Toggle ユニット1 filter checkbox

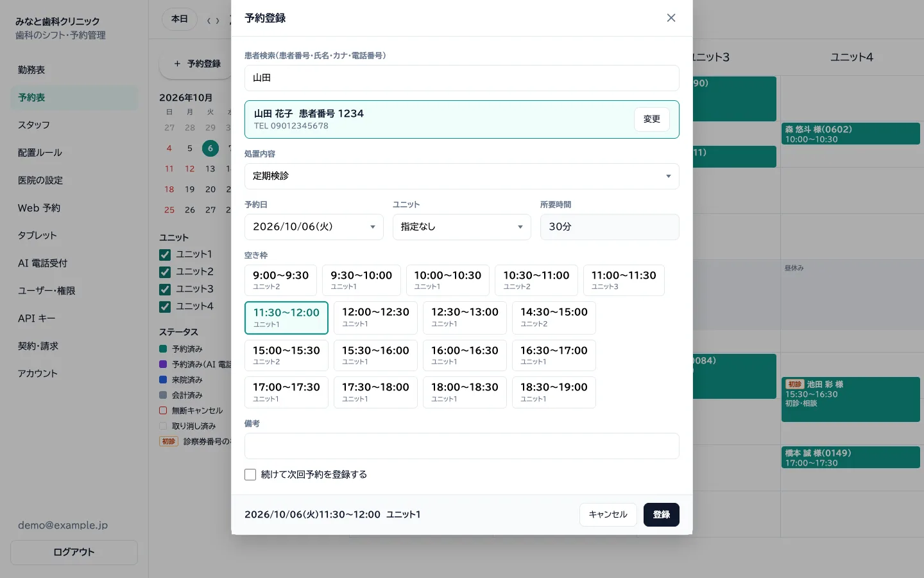coord(165,255)
